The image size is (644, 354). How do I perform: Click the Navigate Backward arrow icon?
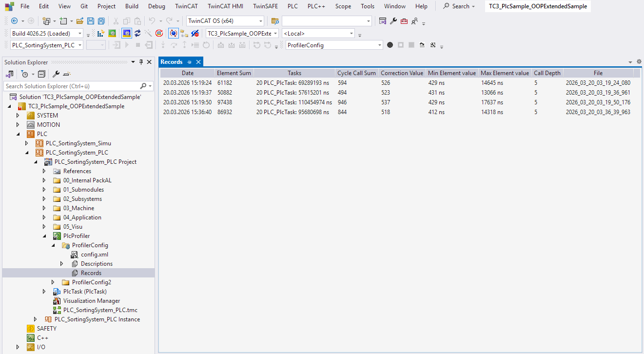pyautogui.click(x=14, y=21)
